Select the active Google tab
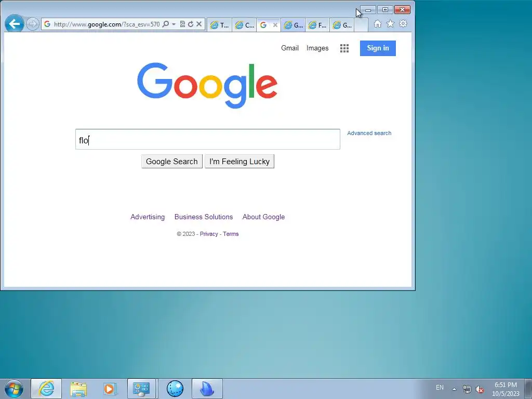This screenshot has width=532, height=399. pos(264,25)
